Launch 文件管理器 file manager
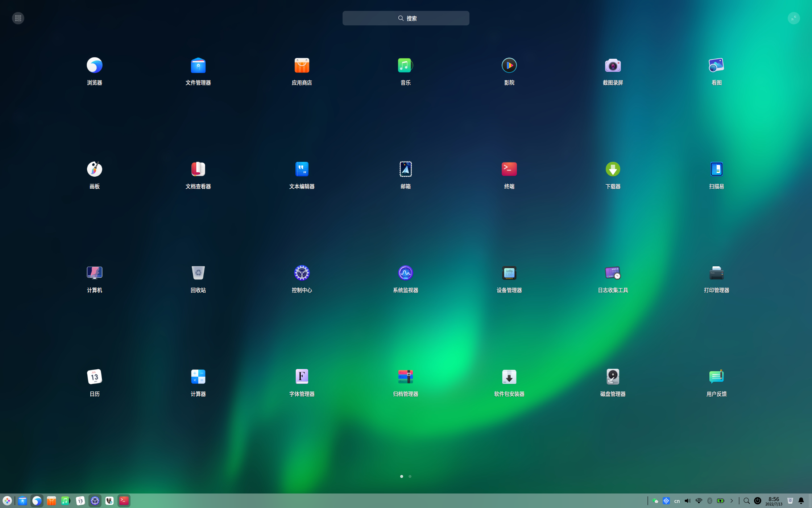Image resolution: width=812 pixels, height=508 pixels. (x=198, y=66)
